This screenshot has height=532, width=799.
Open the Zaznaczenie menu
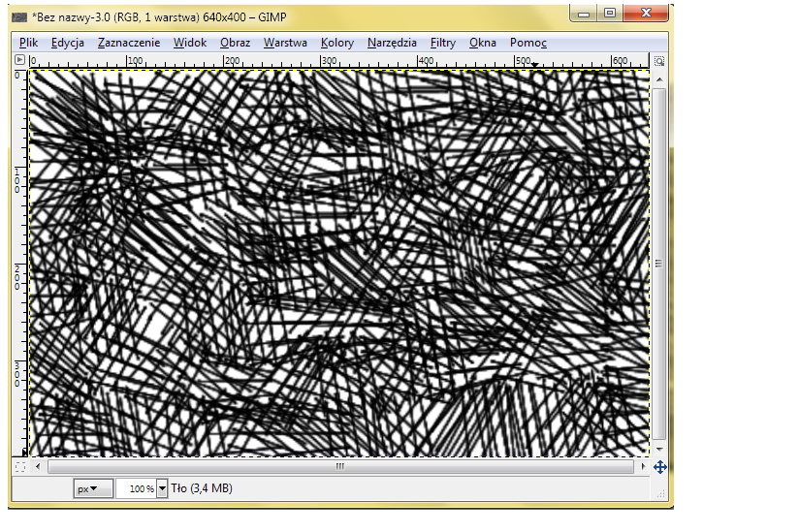pos(129,43)
